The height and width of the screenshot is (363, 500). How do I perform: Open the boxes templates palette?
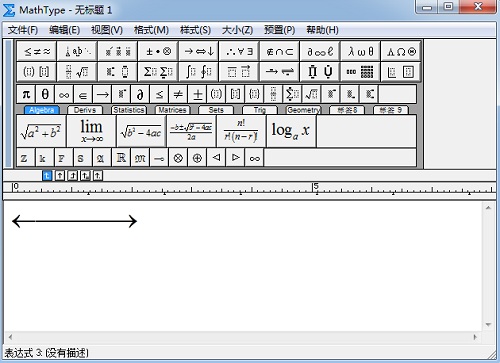point(401,72)
